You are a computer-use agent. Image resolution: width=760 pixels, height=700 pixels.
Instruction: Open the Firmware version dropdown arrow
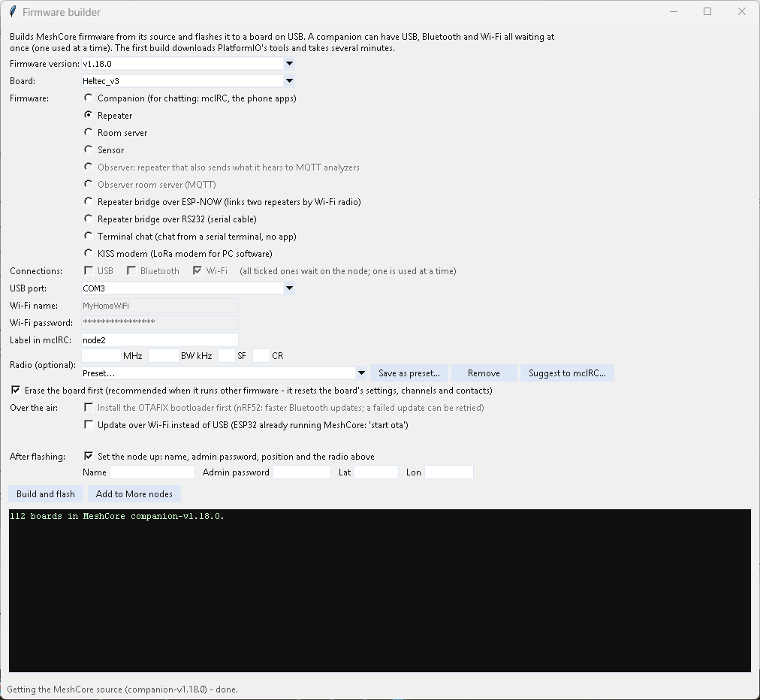[289, 64]
